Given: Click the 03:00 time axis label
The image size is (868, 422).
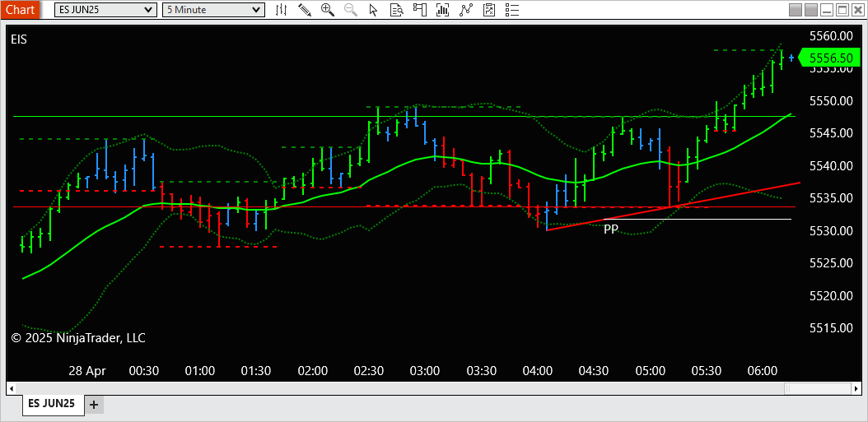Looking at the screenshot, I should [x=425, y=370].
